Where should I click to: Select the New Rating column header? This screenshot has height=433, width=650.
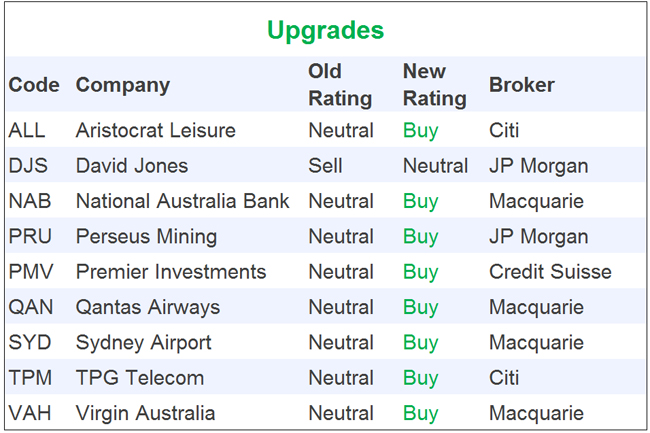[x=434, y=85]
